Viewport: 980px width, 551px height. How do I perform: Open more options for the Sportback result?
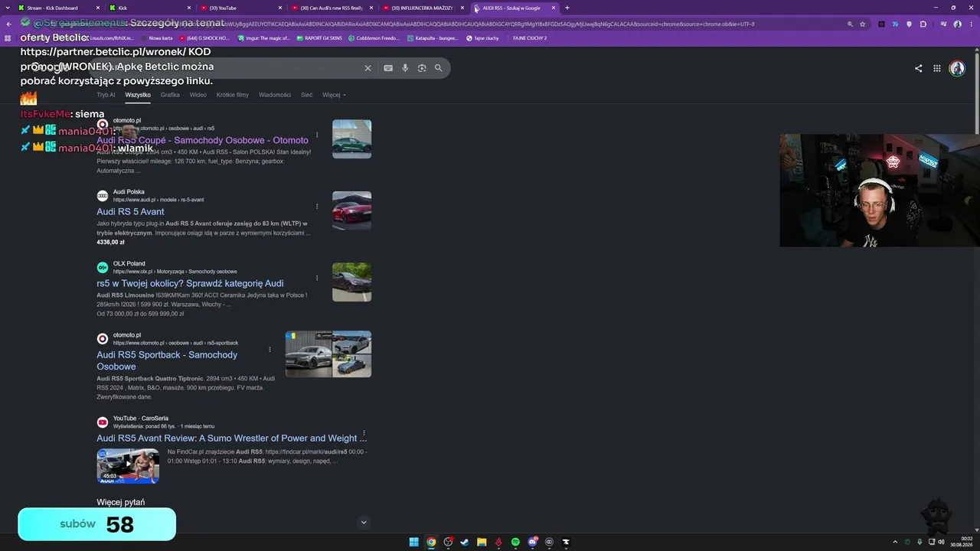click(x=269, y=350)
